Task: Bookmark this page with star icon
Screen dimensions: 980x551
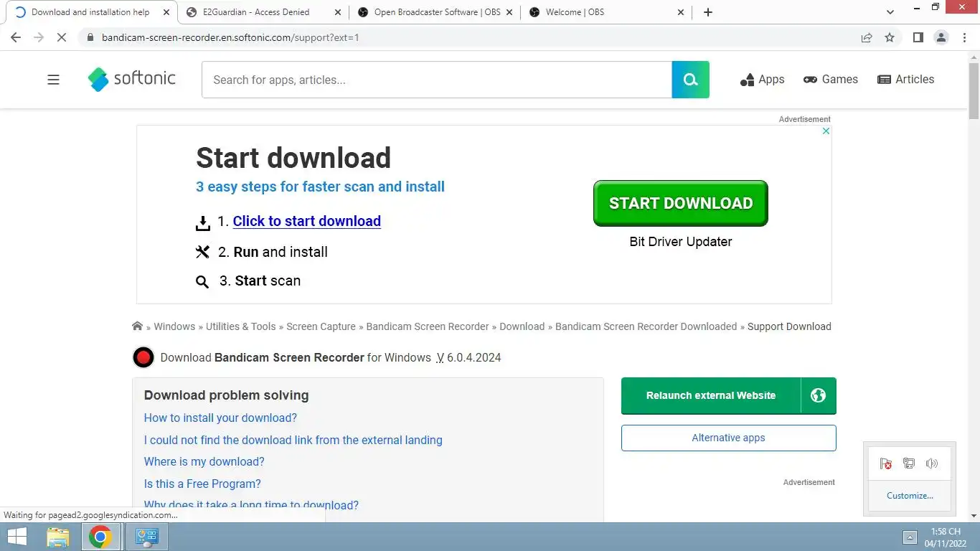Action: click(890, 37)
